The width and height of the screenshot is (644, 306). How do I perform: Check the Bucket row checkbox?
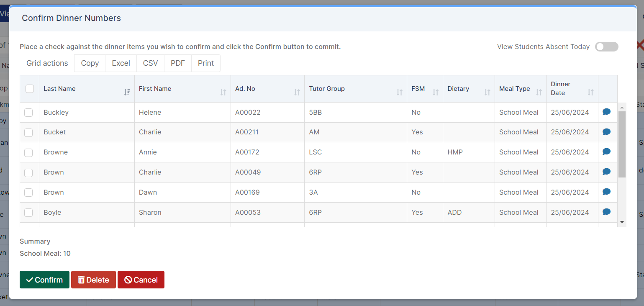(x=28, y=133)
